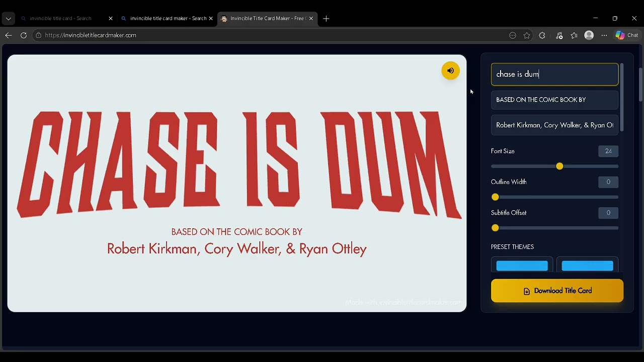View site information lock icon
This screenshot has width=644, height=362.
coord(38,35)
